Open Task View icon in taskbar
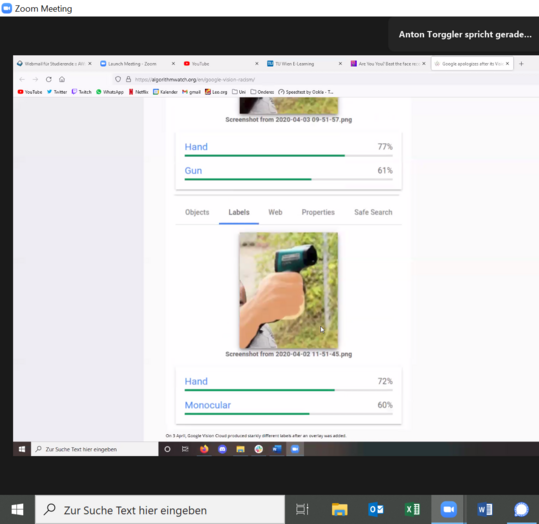The width and height of the screenshot is (539, 524). [302, 509]
